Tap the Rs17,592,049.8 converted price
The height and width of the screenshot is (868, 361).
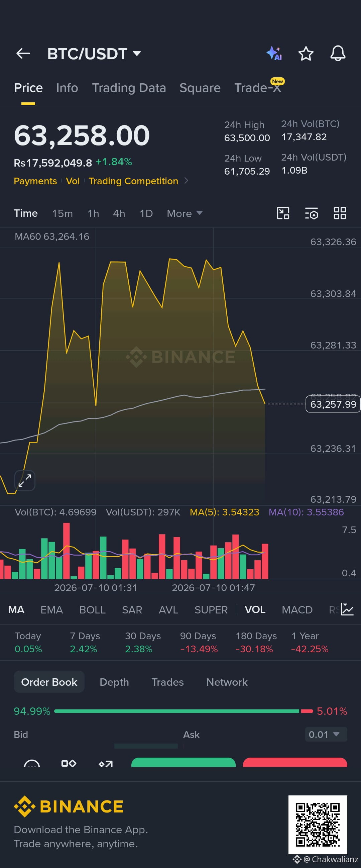click(53, 163)
